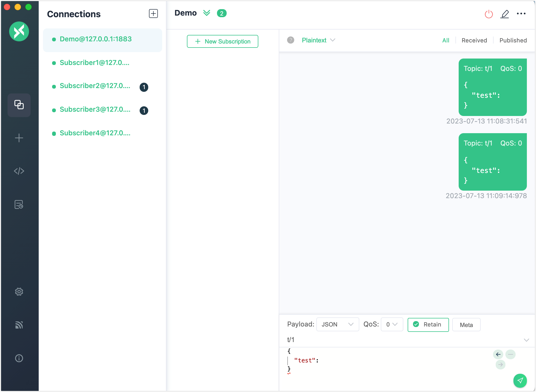Click the New Subscription button
This screenshot has width=536, height=392.
[x=222, y=41]
